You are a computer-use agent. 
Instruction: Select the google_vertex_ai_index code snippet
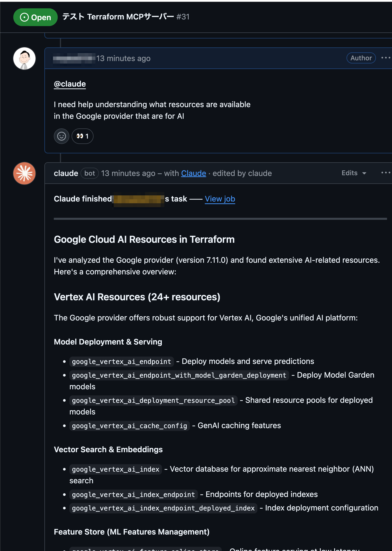tap(115, 469)
